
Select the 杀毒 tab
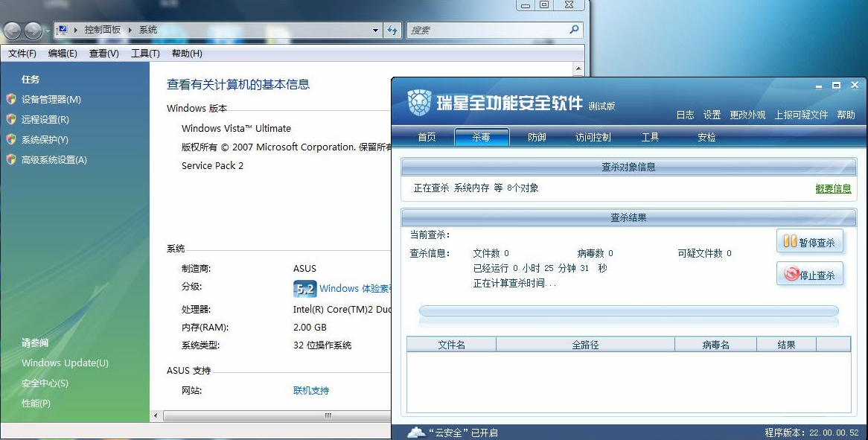482,137
